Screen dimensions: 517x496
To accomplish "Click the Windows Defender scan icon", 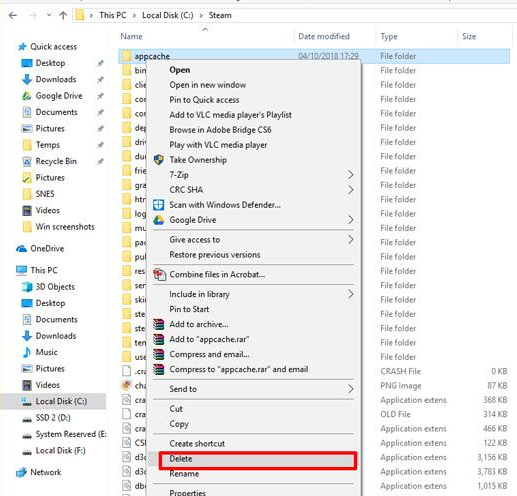I will (x=159, y=205).
